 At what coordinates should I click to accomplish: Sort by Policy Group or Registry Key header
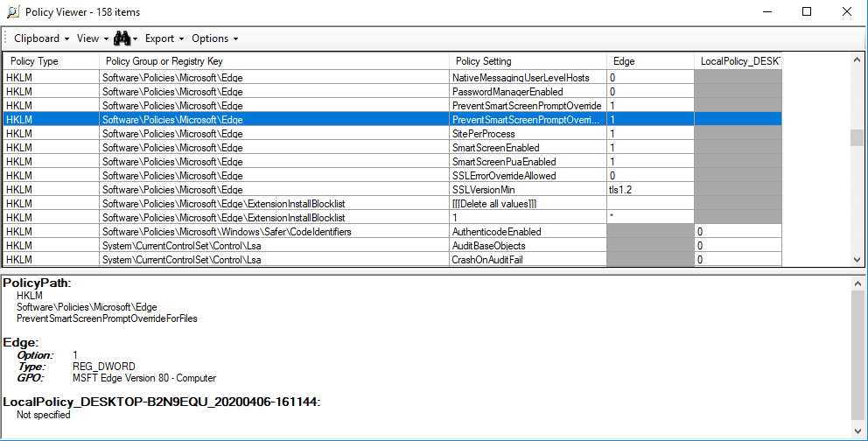(274, 61)
